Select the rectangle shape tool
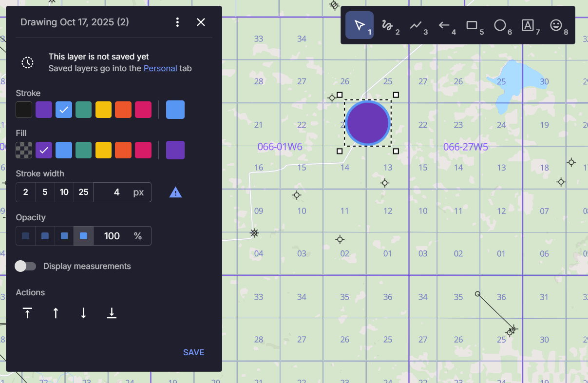Viewport: 588px width, 383px height. click(472, 25)
